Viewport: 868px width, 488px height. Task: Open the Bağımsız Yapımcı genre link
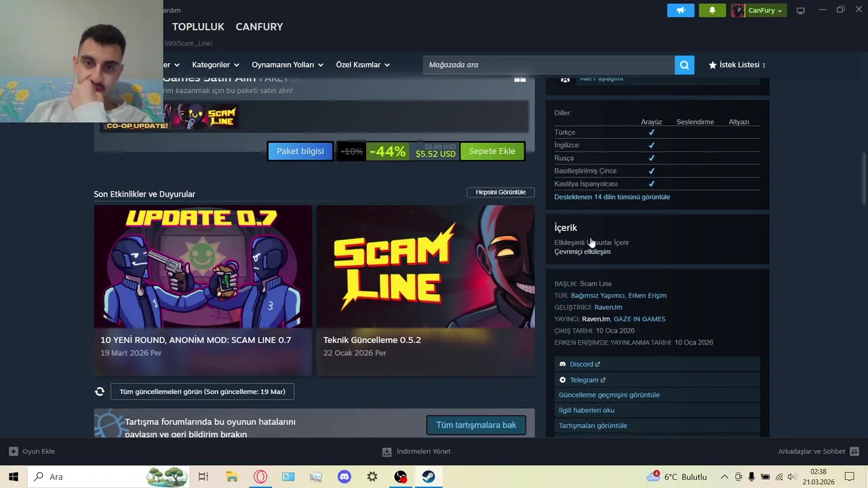(597, 296)
